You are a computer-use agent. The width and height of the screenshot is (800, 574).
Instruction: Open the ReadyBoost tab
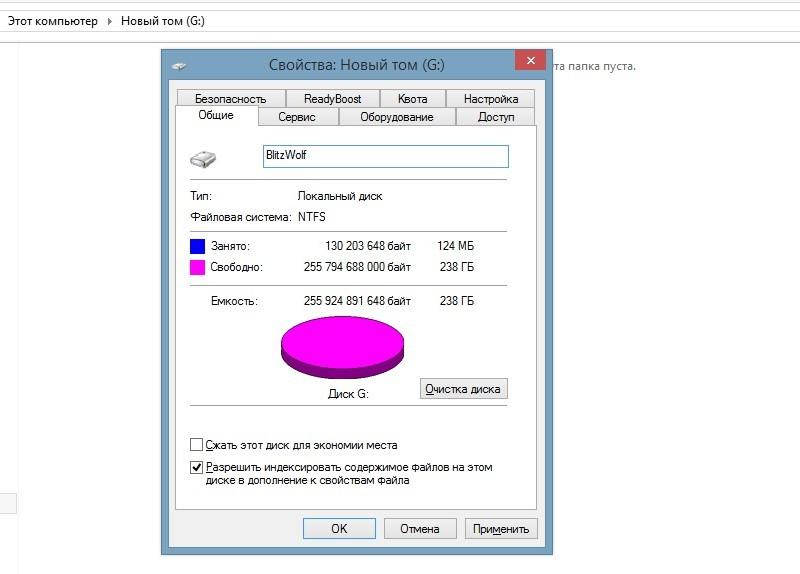coord(333,98)
